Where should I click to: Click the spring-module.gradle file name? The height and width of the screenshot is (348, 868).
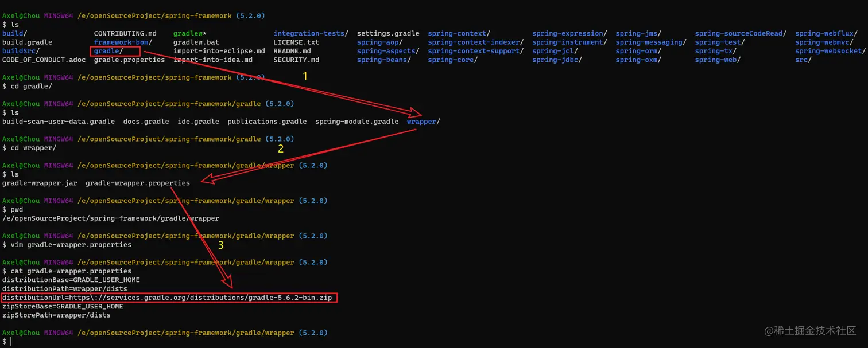356,122
